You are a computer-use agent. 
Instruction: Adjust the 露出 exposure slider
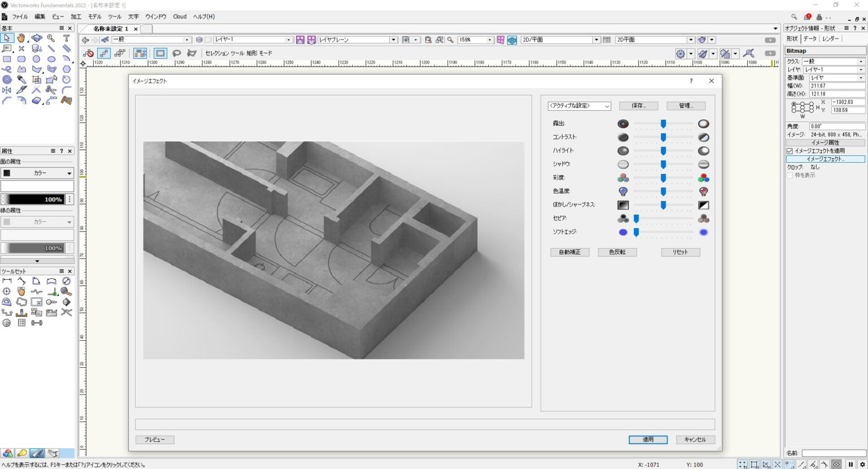(x=663, y=123)
